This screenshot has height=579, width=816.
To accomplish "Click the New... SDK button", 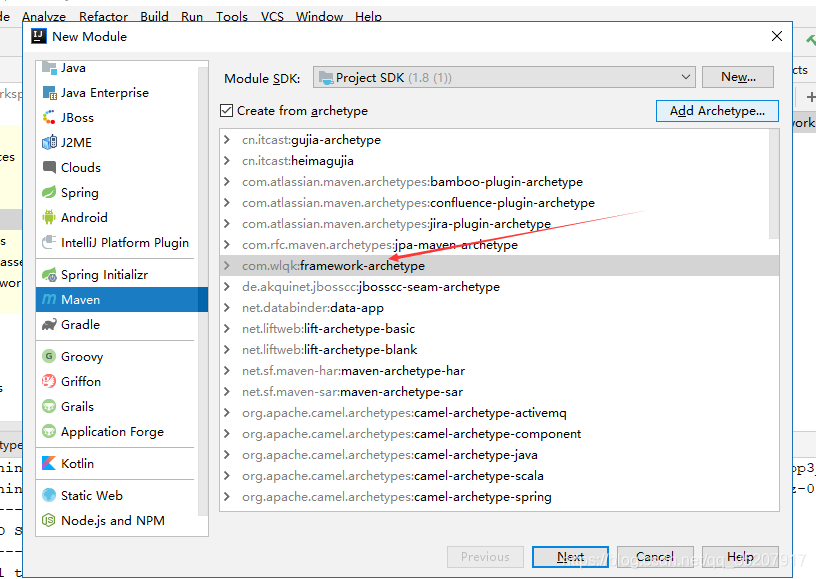I will [737, 77].
